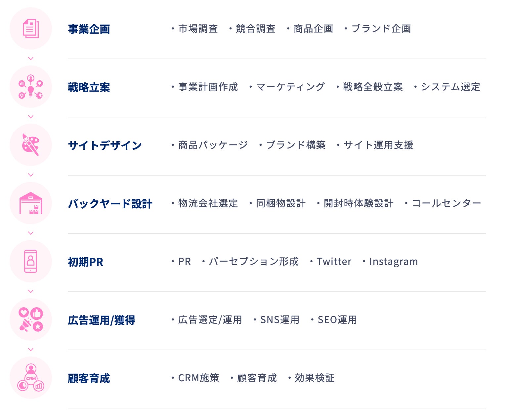Select the コールセンター item

point(446,203)
